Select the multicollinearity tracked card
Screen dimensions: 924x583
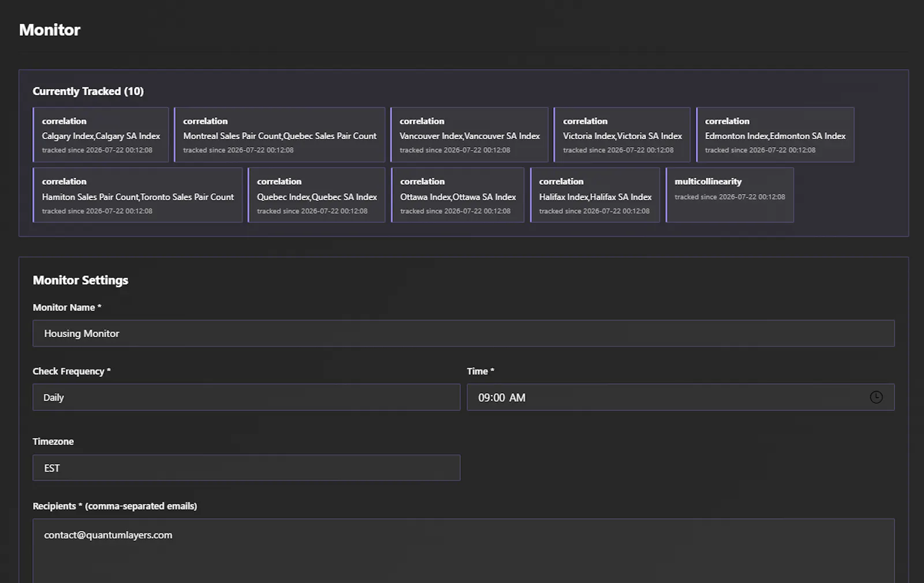pos(730,195)
